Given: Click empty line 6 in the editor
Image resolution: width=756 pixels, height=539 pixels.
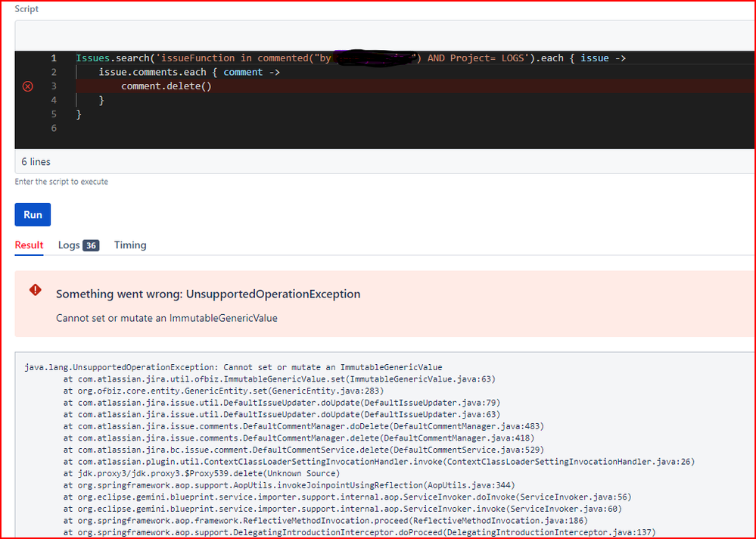Looking at the screenshot, I should pos(415,128).
